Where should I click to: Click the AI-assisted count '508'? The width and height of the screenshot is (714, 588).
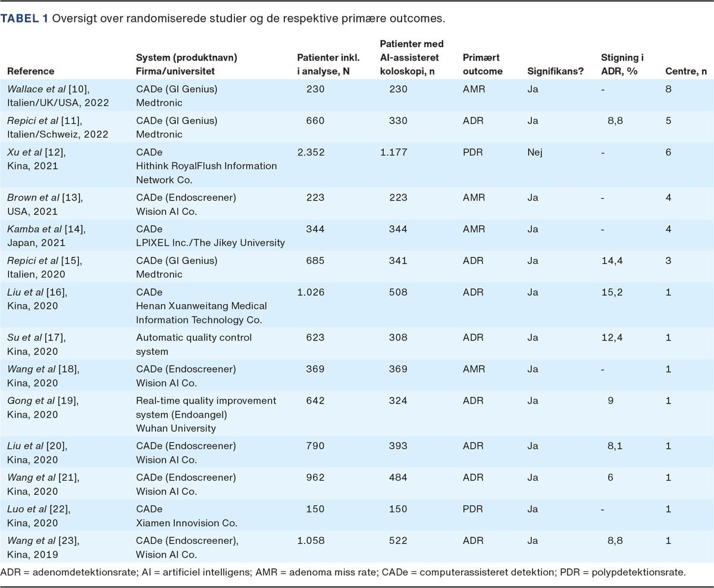[399, 292]
